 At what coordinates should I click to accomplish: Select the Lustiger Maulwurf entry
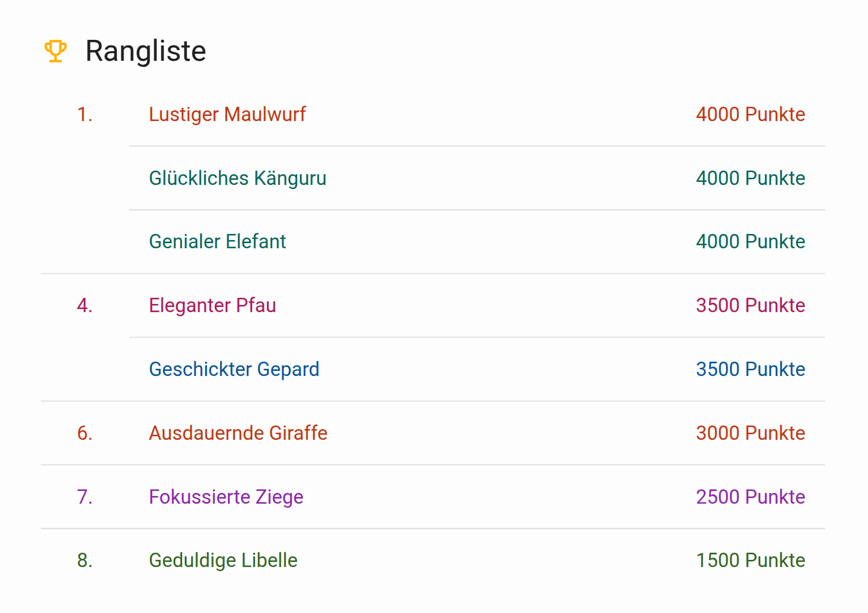(x=227, y=114)
